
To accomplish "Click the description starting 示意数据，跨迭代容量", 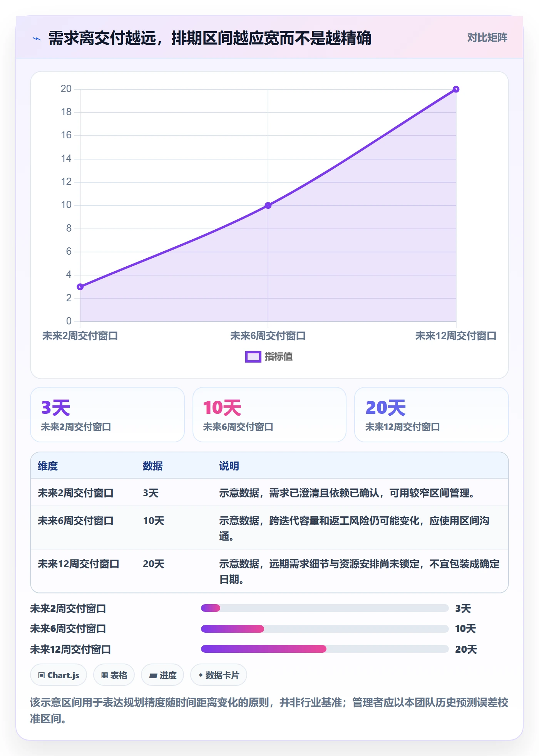I will pos(354,528).
